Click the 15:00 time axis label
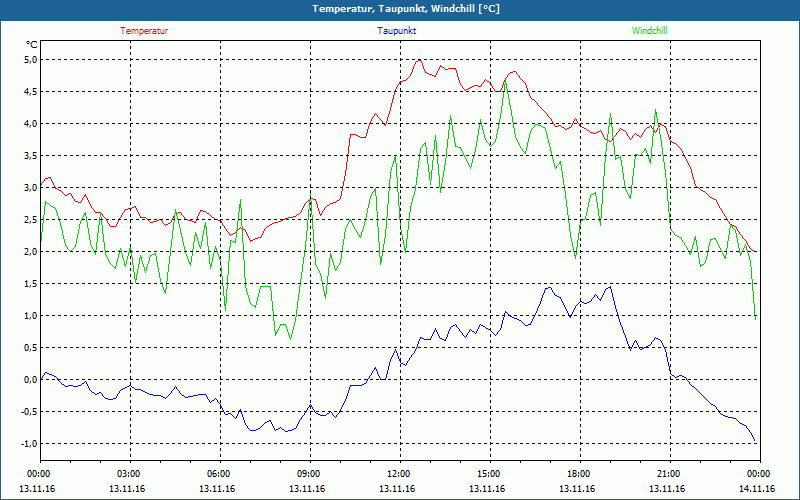Screen dimensions: 800x500 pos(490,474)
